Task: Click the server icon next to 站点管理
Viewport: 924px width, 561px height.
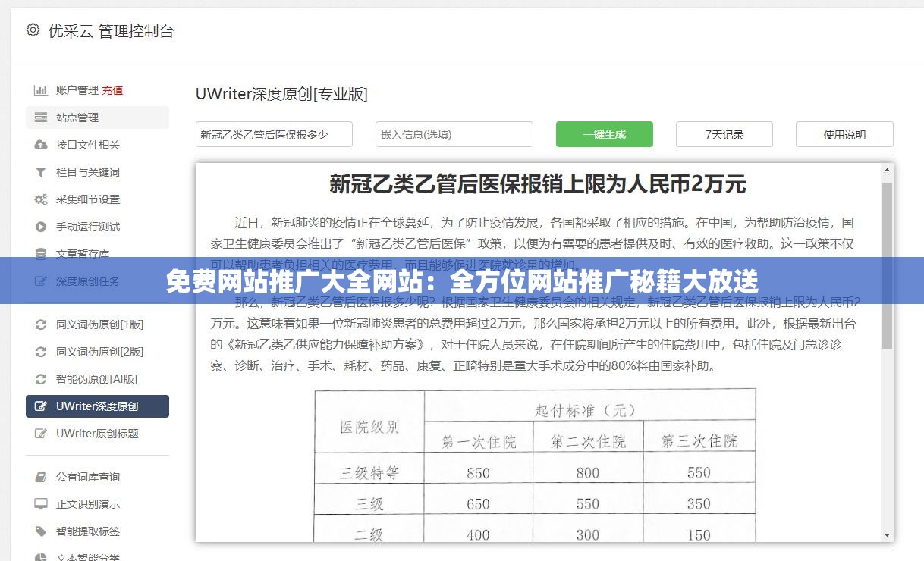Action: pyautogui.click(x=41, y=118)
